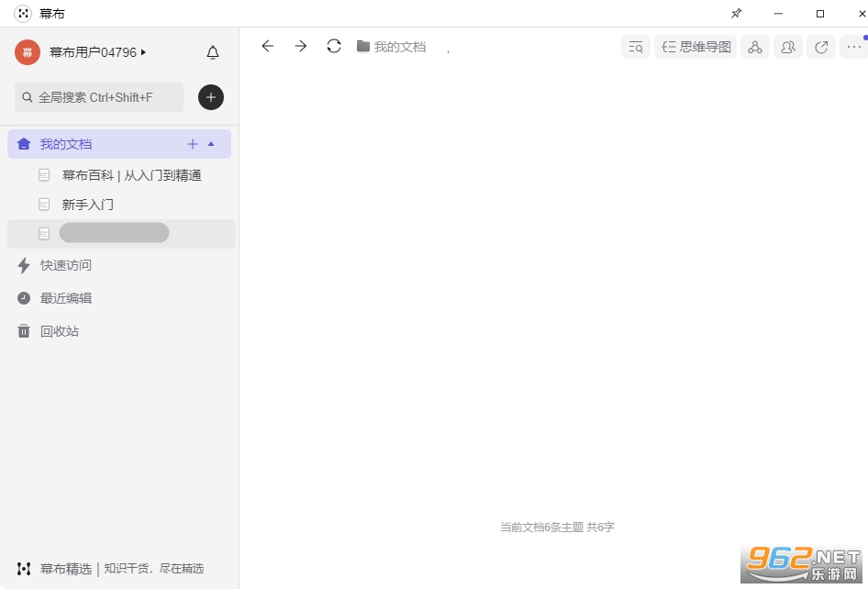The image size is (868, 589).
Task: Open 回收站 recycle bin
Action: point(49,331)
